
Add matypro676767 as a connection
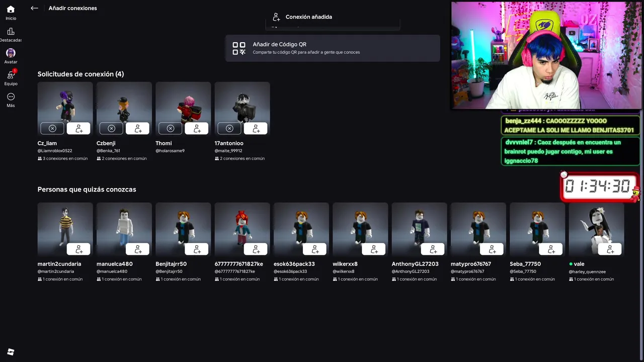pos(492,249)
